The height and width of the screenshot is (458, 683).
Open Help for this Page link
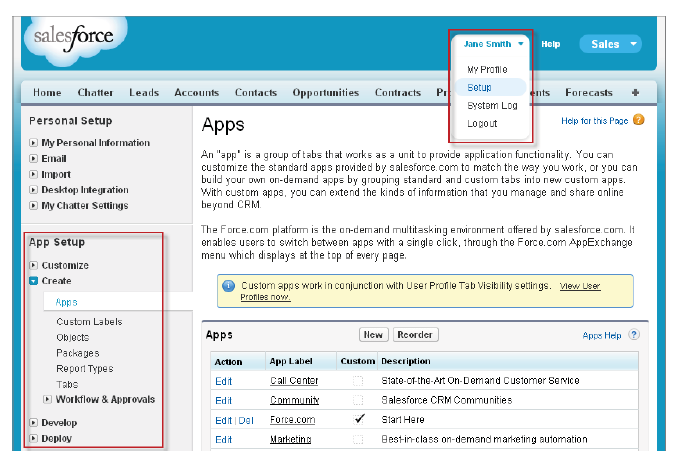pyautogui.click(x=594, y=121)
